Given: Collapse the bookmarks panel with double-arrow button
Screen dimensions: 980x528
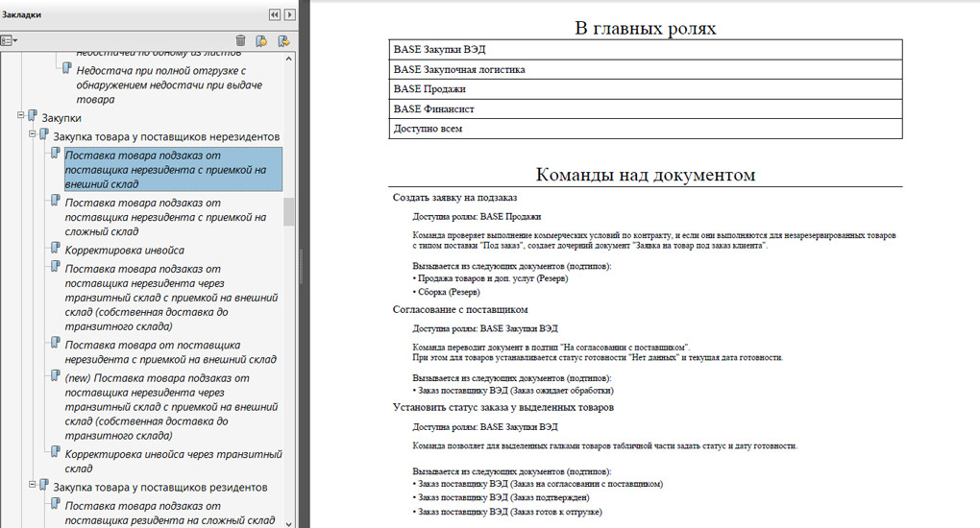Looking at the screenshot, I should (275, 14).
